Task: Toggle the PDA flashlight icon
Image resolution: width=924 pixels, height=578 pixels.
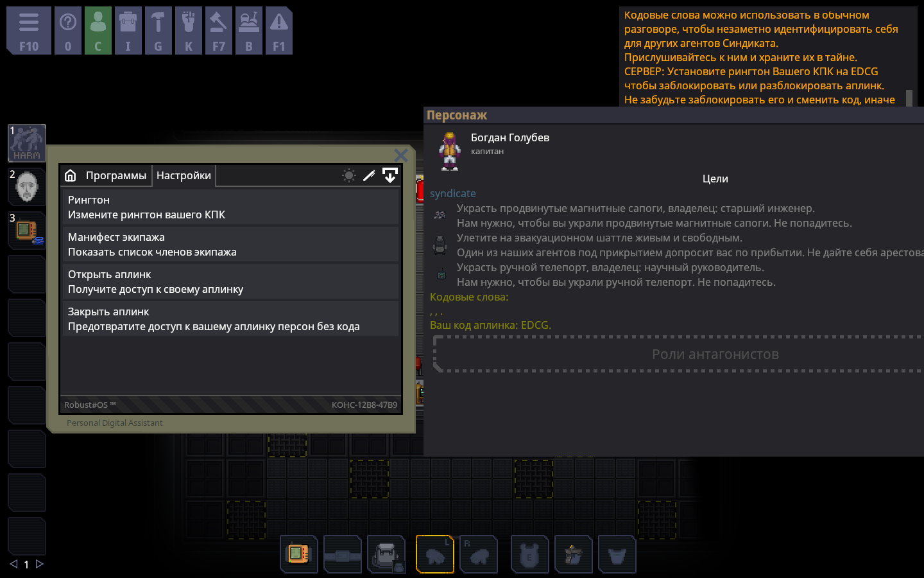Action: pyautogui.click(x=349, y=175)
